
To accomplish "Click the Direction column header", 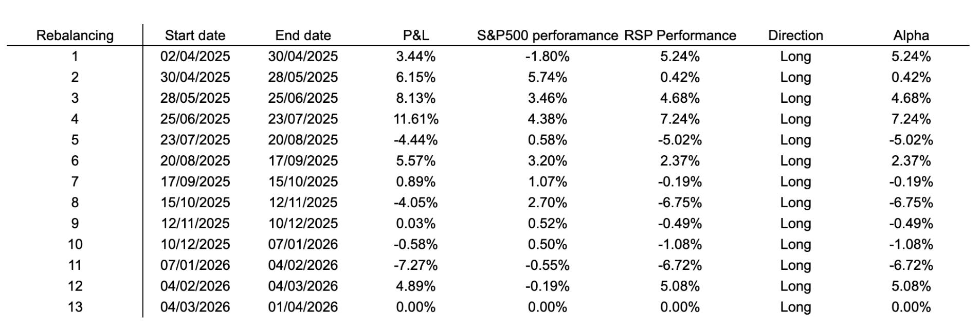I will [795, 35].
